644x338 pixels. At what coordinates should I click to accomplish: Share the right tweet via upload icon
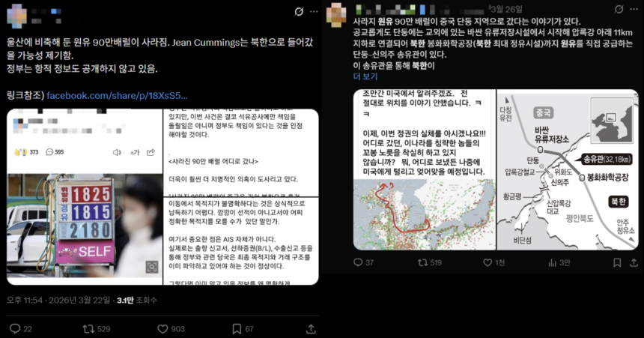click(634, 262)
